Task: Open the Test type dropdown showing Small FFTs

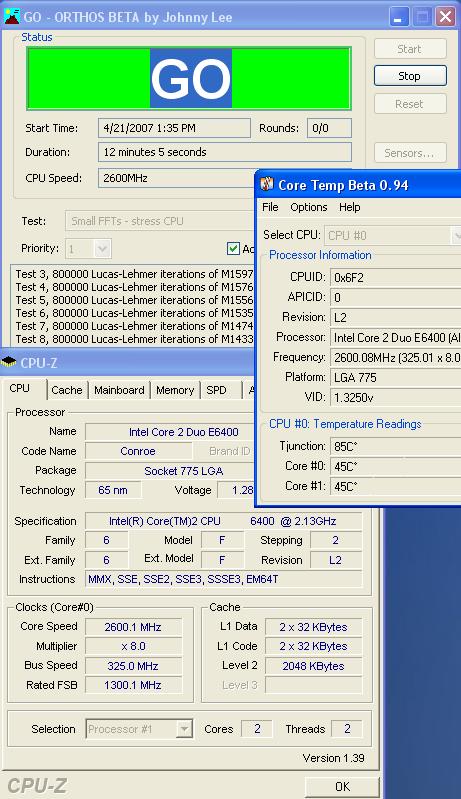Action: (159, 221)
